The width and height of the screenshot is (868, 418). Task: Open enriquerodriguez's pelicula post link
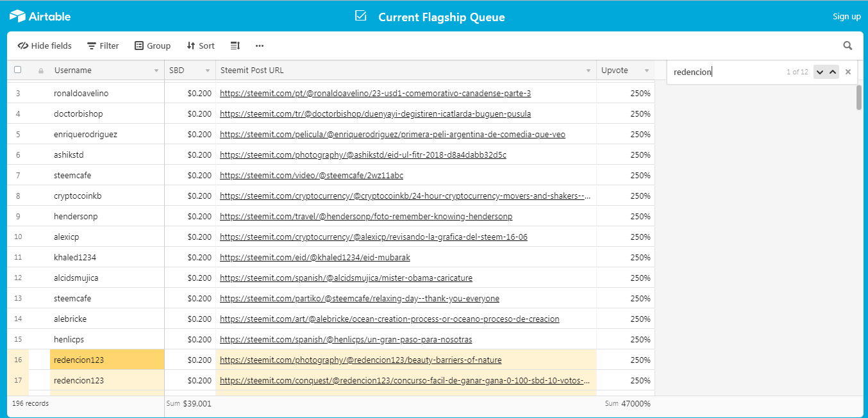[392, 135]
